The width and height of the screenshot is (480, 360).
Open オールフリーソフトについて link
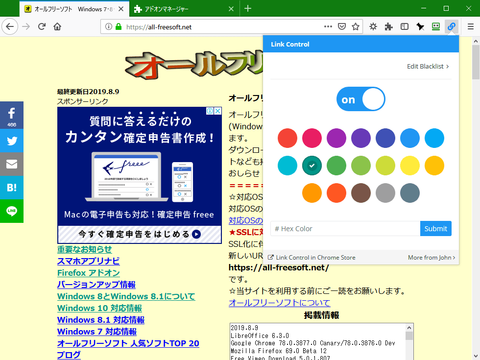(279, 303)
